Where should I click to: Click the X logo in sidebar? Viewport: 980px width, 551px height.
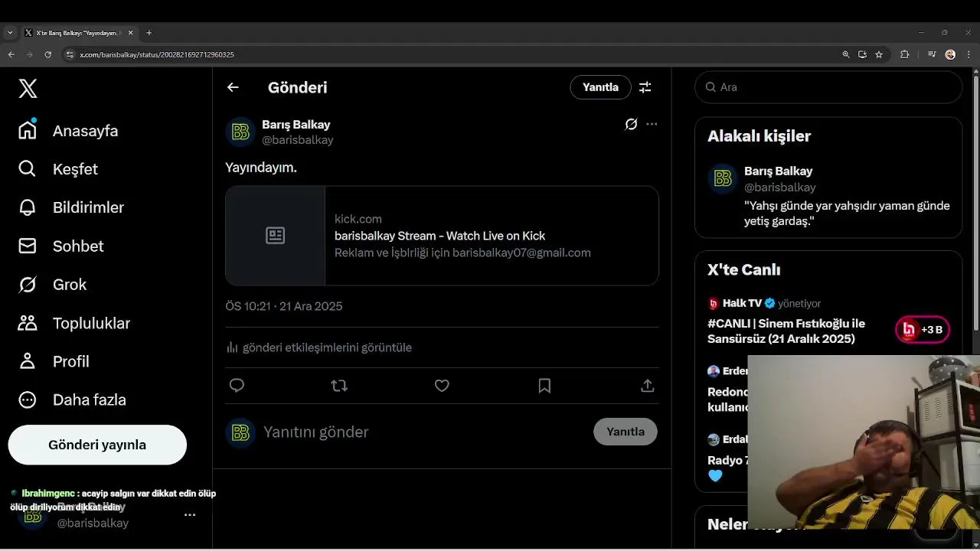[28, 89]
